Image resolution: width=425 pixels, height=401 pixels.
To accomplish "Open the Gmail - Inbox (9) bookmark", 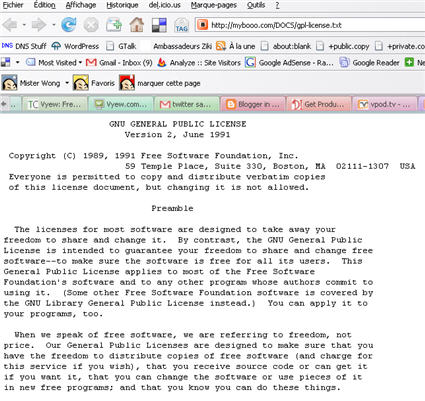I will pyautogui.click(x=119, y=62).
